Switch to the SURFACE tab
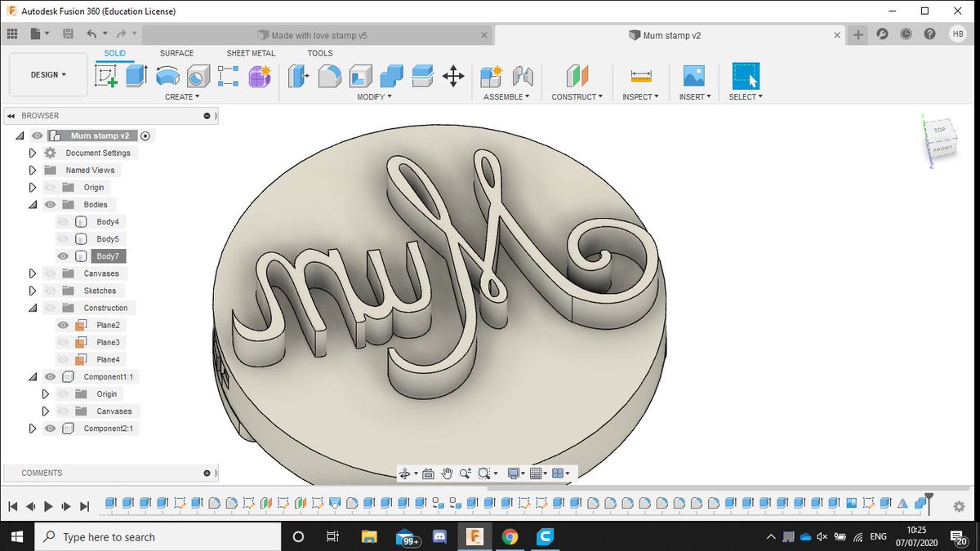Image resolution: width=980 pixels, height=551 pixels. pyautogui.click(x=177, y=53)
